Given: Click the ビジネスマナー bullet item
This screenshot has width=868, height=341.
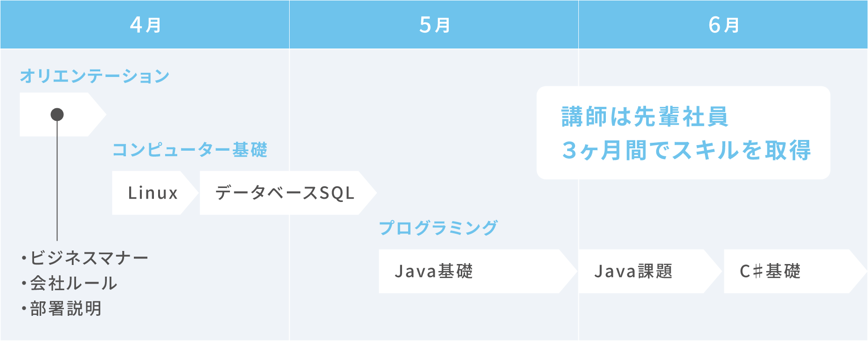Looking at the screenshot, I should pyautogui.click(x=84, y=257).
